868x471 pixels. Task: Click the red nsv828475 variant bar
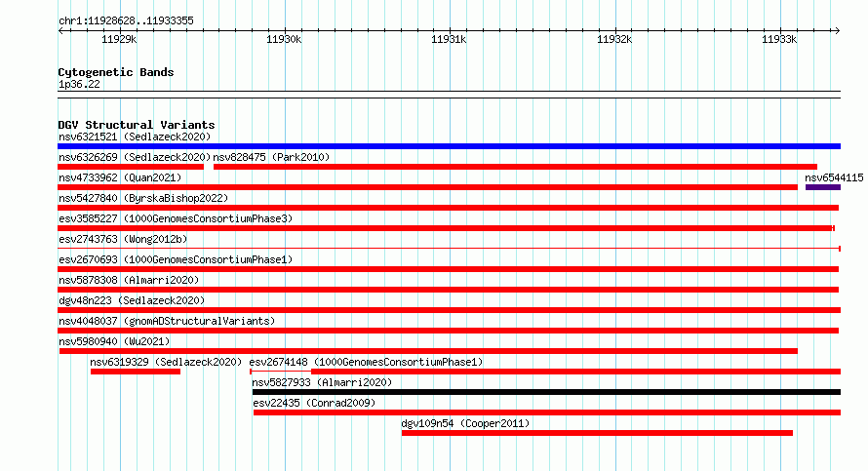pos(515,167)
